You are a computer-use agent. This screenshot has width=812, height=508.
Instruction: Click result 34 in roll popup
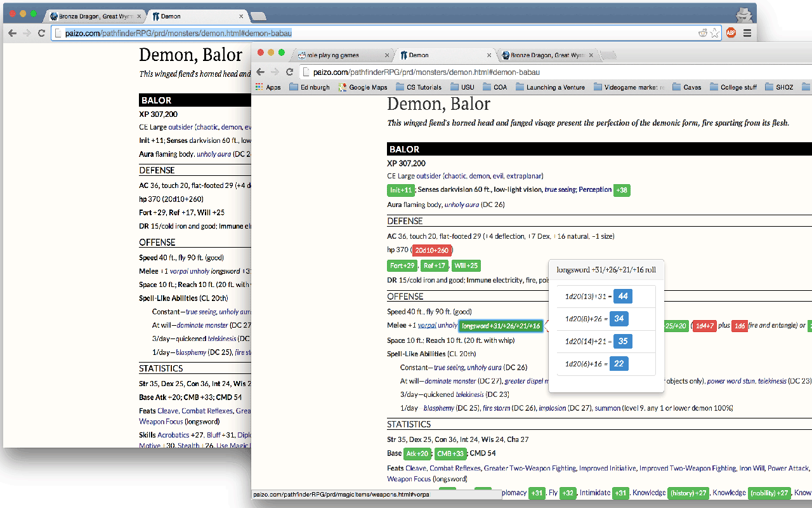click(x=620, y=319)
